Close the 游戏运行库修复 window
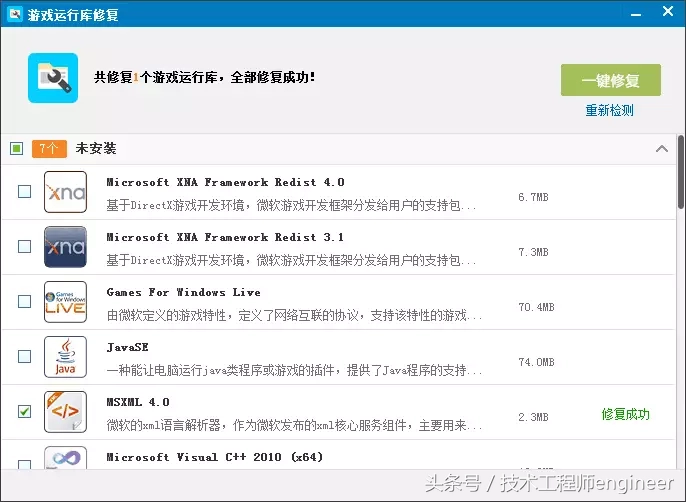686x502 pixels. point(668,11)
